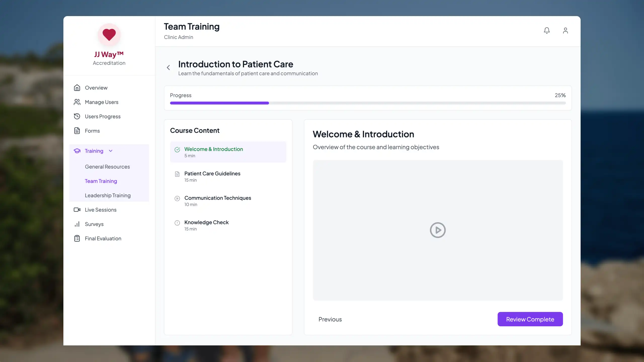
Task: Click the Review Complete button
Action: point(530,319)
